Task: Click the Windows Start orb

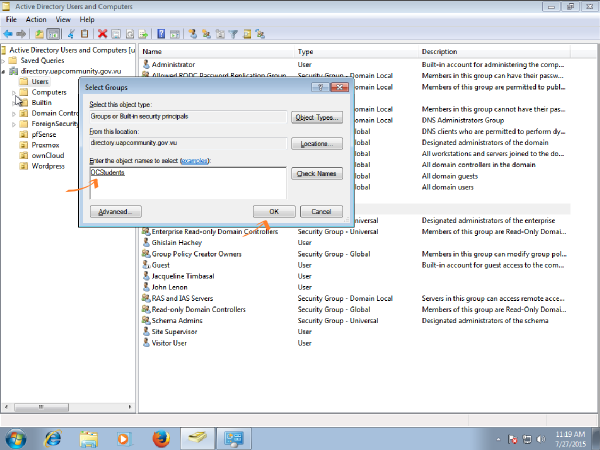Action: tap(16, 438)
